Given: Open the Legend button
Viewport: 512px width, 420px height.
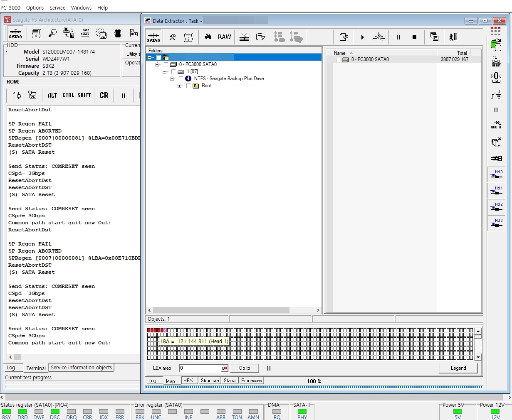Looking at the screenshot, I should point(458,368).
